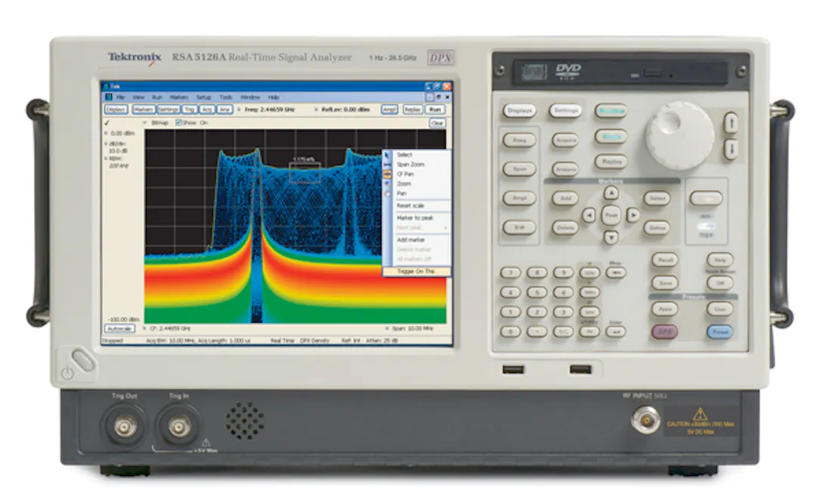Click the front-panel Replay key
The width and height of the screenshot is (822, 504).
pos(611,162)
